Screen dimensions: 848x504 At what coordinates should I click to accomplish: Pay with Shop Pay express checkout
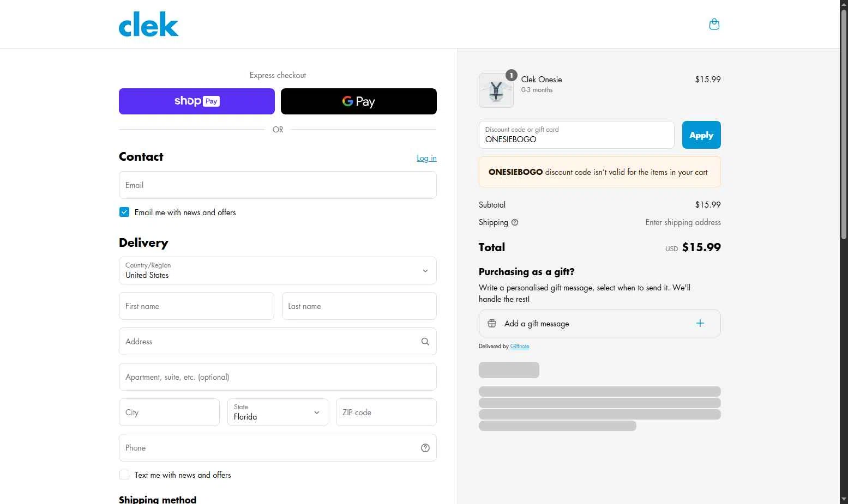pos(197,101)
